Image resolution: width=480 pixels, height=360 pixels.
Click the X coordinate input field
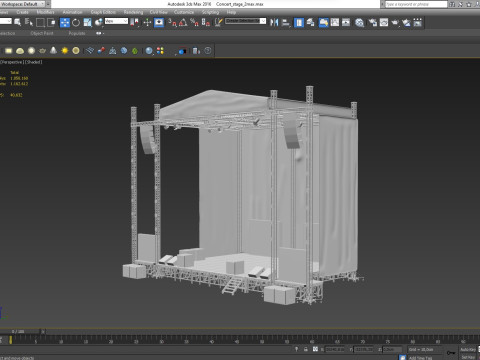click(x=335, y=349)
